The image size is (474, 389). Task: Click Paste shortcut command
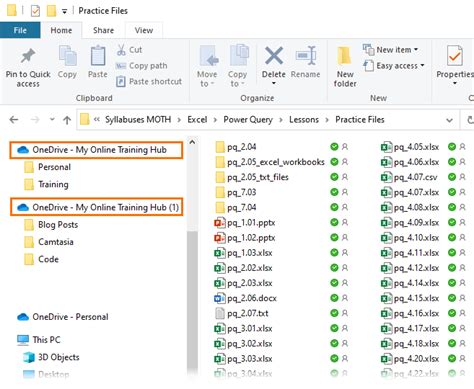pyautogui.click(x=149, y=81)
